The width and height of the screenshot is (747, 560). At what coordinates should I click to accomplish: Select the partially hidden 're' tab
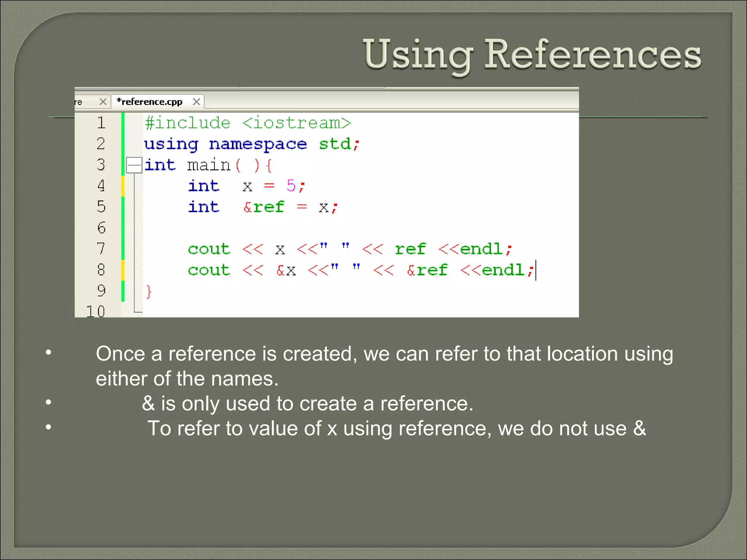tap(79, 102)
